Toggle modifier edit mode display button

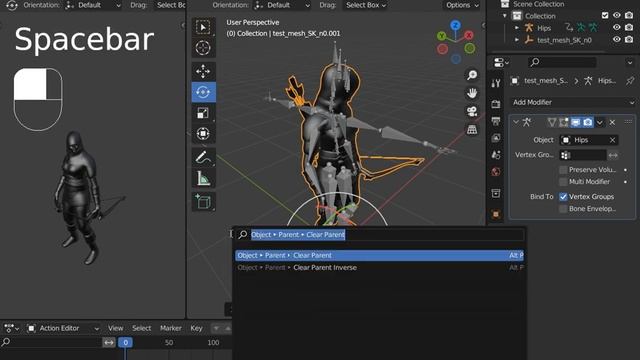point(564,122)
